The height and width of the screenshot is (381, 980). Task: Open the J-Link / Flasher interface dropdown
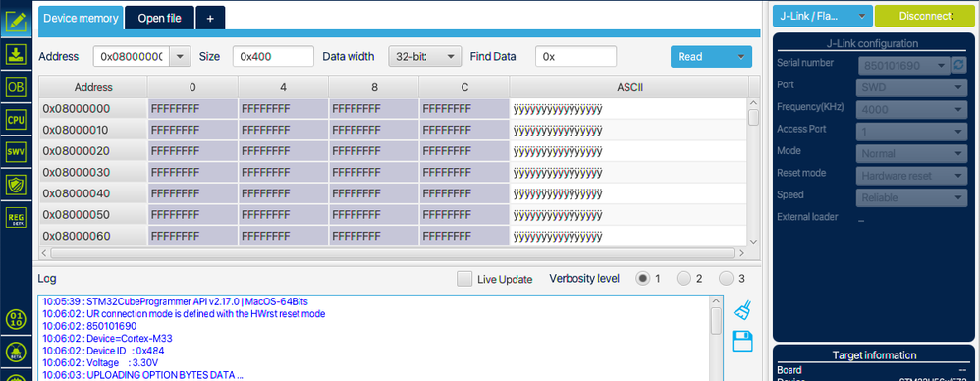pyautogui.click(x=823, y=17)
